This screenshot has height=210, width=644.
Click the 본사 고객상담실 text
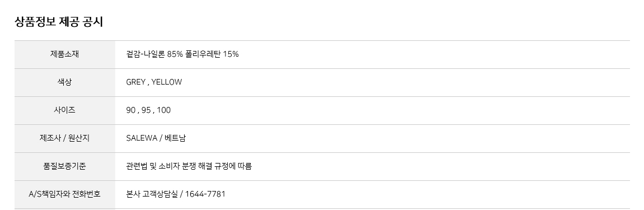pyautogui.click(x=152, y=194)
